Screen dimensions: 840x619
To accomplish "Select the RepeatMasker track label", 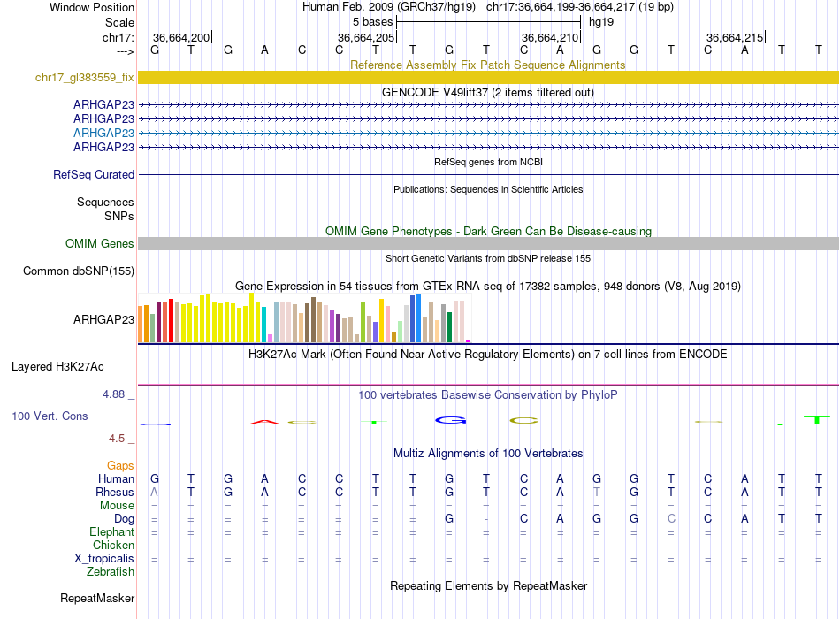I will coord(96,599).
